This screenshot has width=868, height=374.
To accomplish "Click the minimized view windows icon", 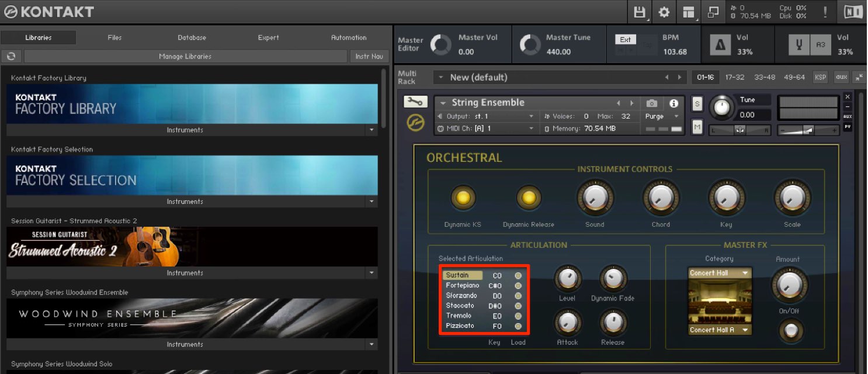I will pos(713,12).
